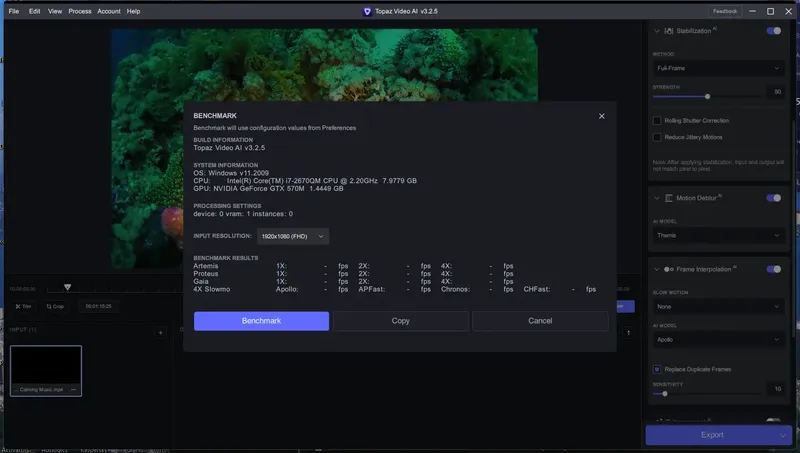The height and width of the screenshot is (453, 800).
Task: Click the Export button
Action: click(x=712, y=435)
